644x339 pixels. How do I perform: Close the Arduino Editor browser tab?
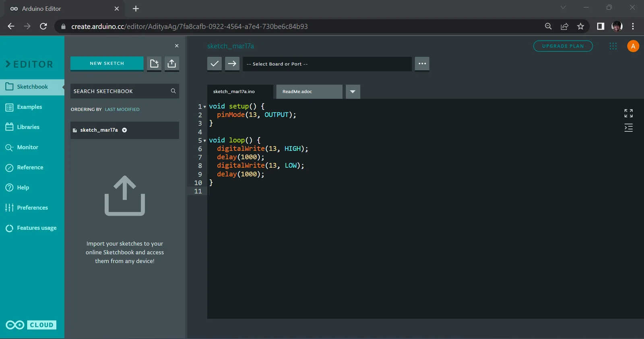(x=117, y=8)
